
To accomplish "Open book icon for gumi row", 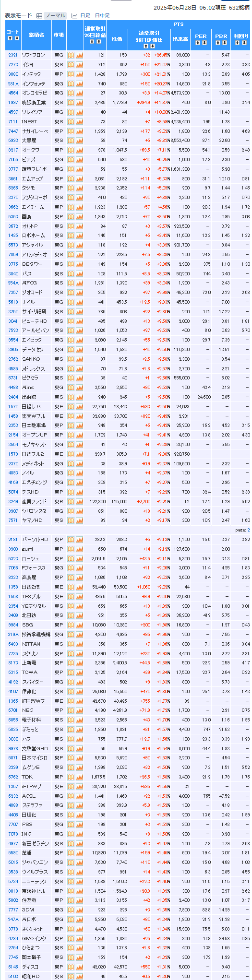I will 71,549.
